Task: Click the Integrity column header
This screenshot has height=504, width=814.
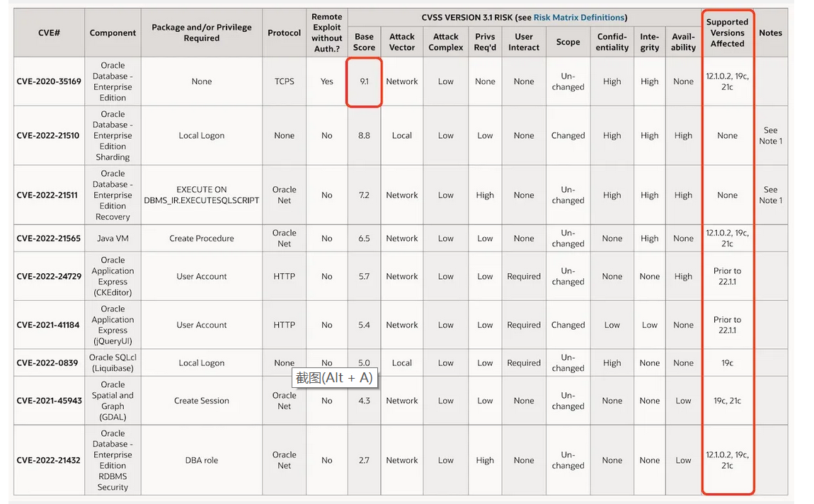Action: [650, 42]
